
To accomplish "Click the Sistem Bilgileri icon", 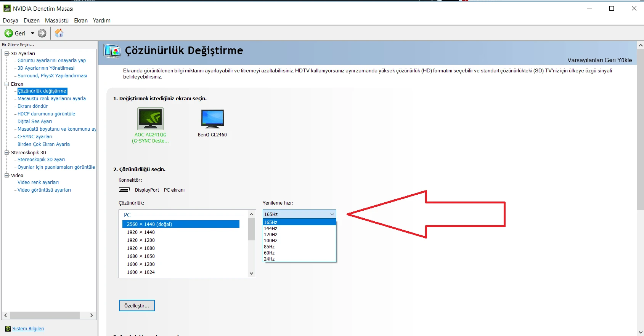I will click(8, 329).
